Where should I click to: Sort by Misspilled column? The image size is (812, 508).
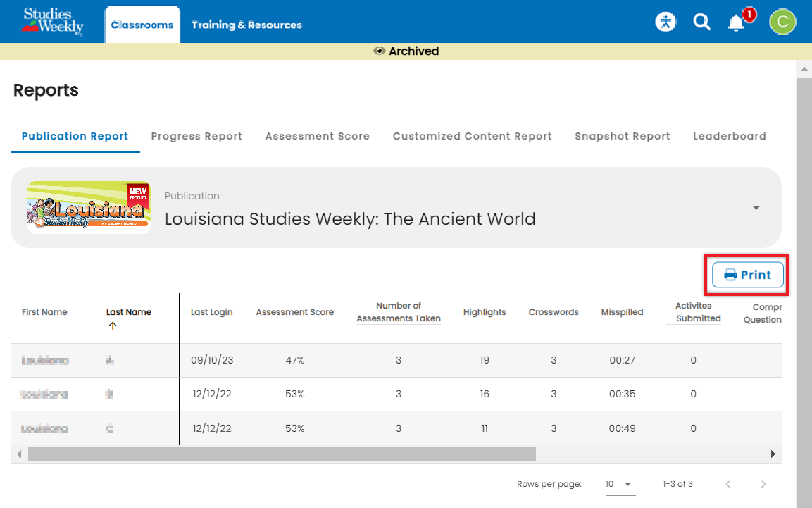[x=622, y=312]
